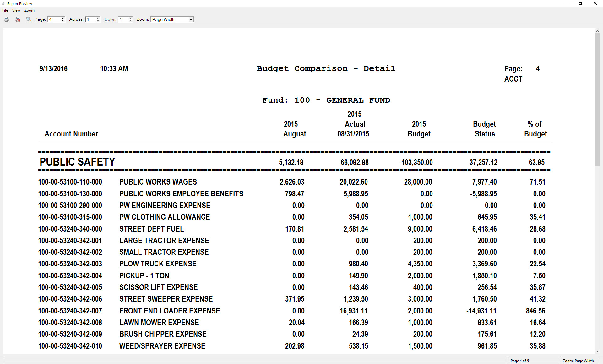
Task: Click the Print report icon
Action: click(x=6, y=19)
